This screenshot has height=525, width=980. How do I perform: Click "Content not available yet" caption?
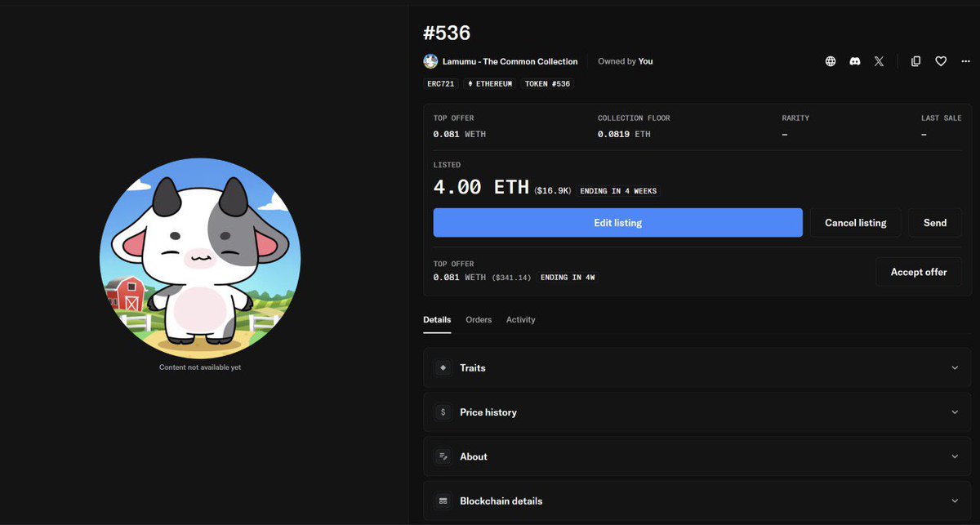point(200,367)
